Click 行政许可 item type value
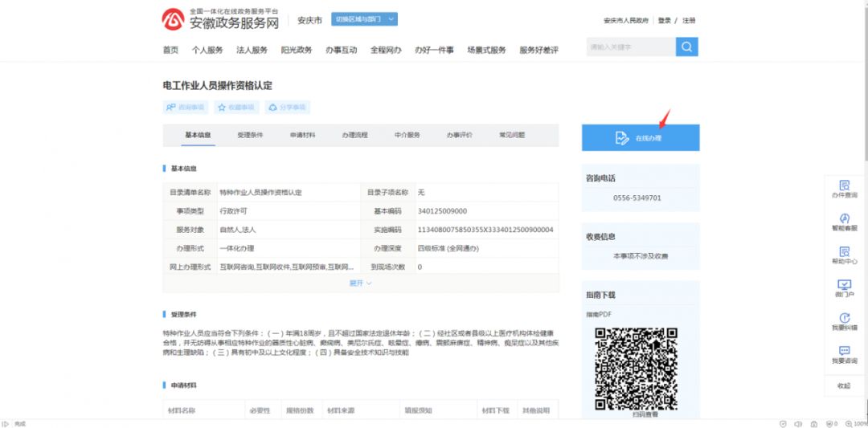The image size is (868, 428). 233,211
